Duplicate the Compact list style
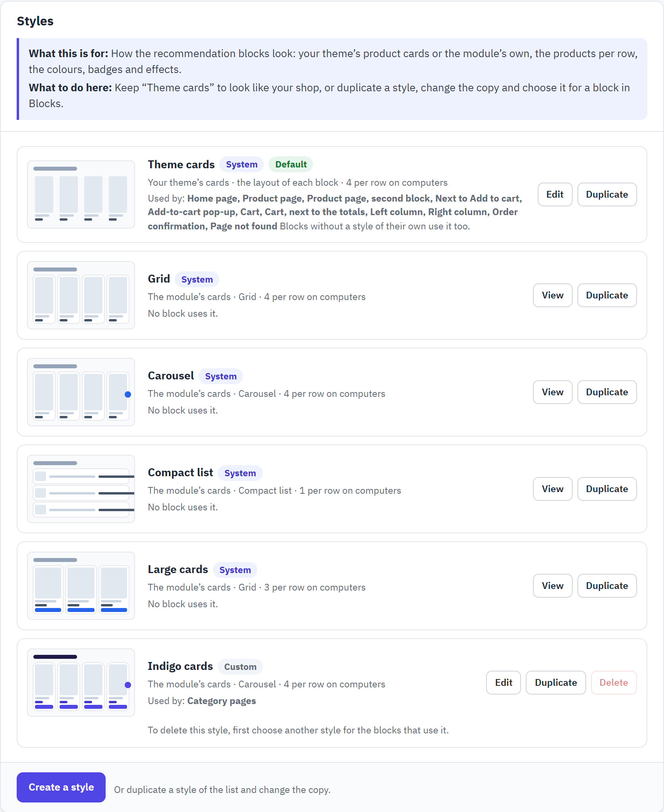This screenshot has width=664, height=812. point(607,489)
